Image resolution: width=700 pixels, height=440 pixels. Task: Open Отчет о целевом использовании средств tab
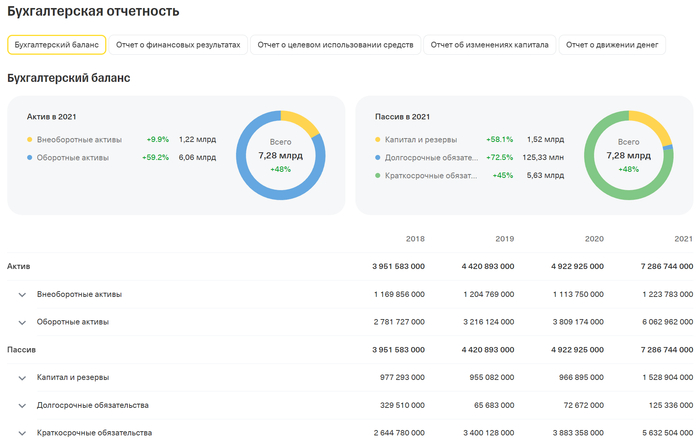335,45
